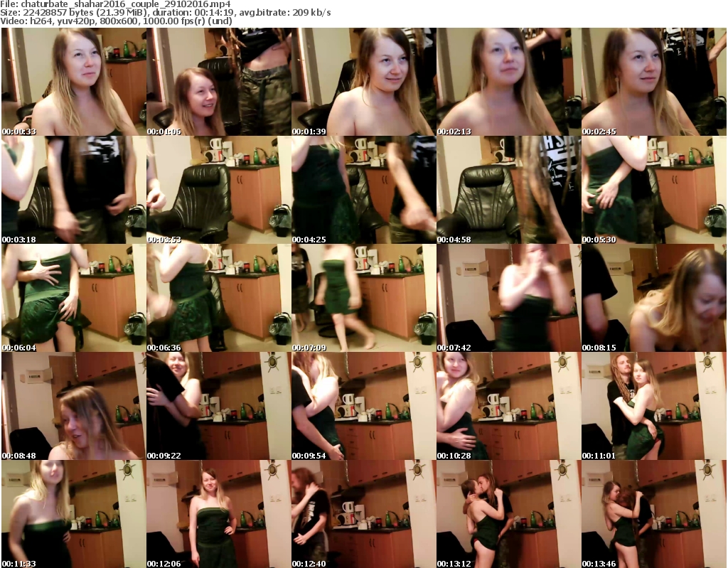Click the frame at 00:11:33

coord(74,514)
